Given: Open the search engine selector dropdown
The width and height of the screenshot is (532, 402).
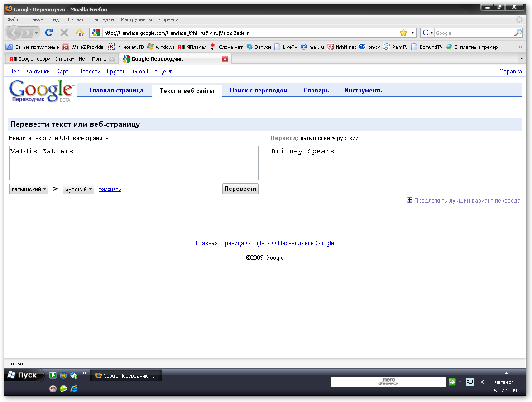Looking at the screenshot, I should point(427,33).
